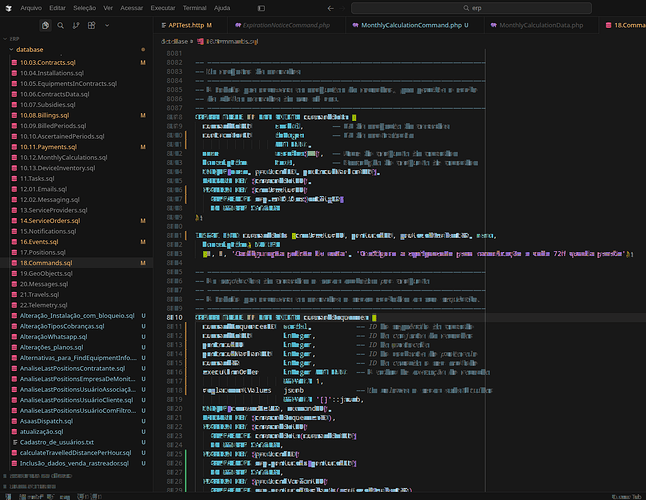The height and width of the screenshot is (500, 646).
Task: Click the database breadcrumb segment
Action: click(x=174, y=41)
